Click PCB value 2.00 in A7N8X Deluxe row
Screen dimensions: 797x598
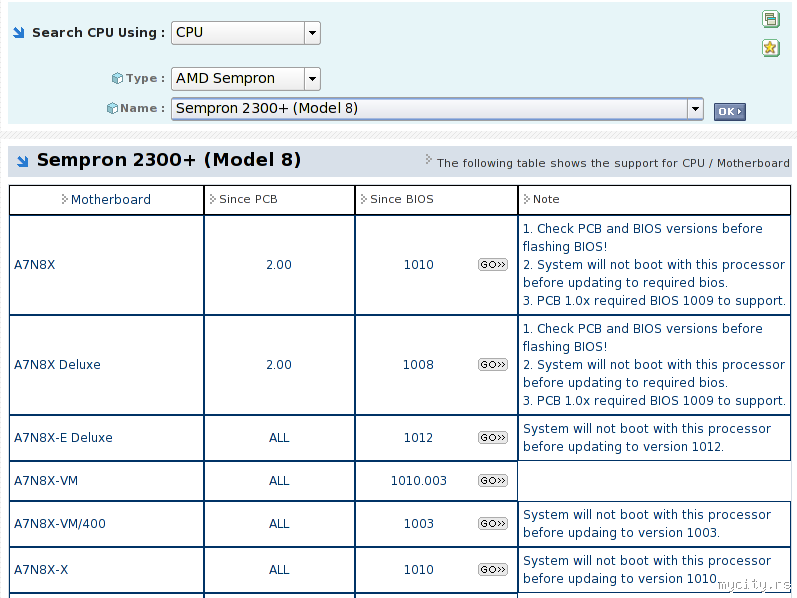(x=279, y=365)
